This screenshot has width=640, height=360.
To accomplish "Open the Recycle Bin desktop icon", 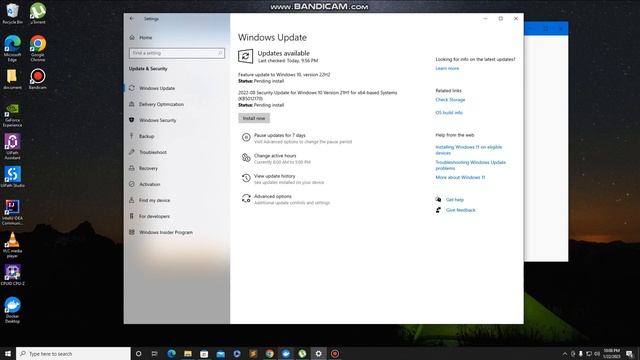I will point(12,13).
